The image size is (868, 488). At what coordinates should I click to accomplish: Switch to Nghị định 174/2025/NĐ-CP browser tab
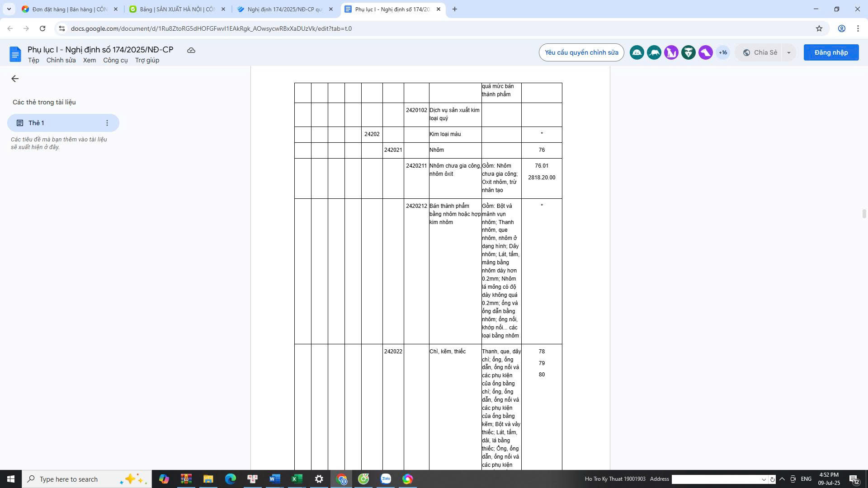285,9
